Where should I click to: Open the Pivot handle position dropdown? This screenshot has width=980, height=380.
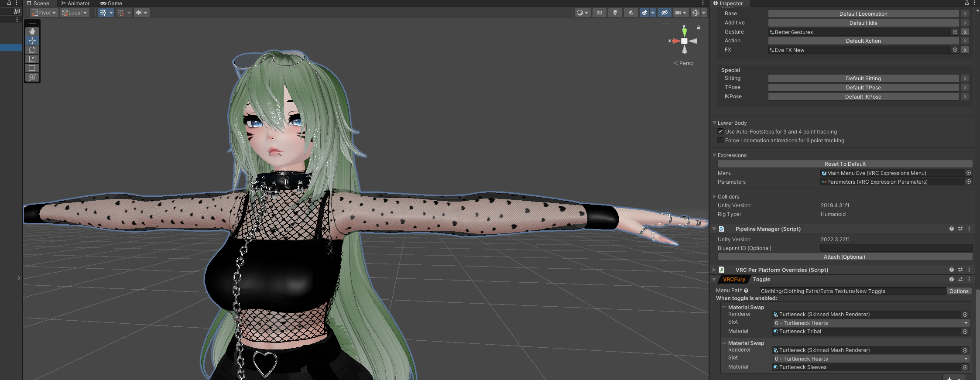click(44, 13)
